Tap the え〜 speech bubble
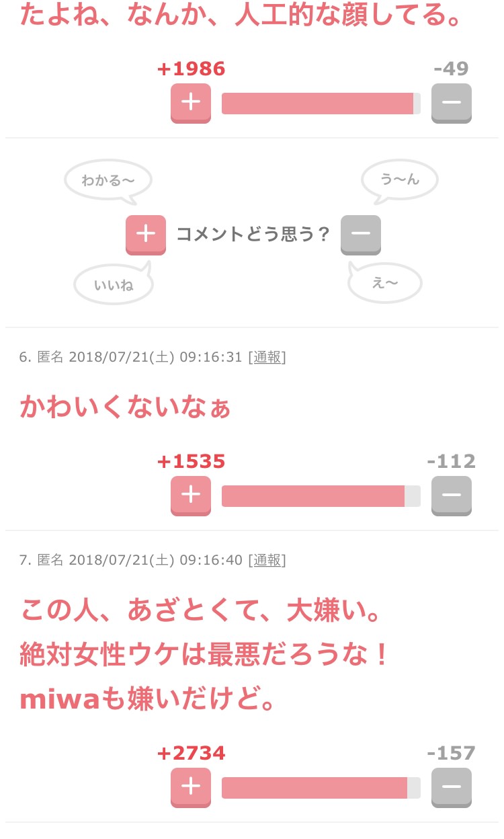This screenshot has height=839, width=504. point(385,283)
